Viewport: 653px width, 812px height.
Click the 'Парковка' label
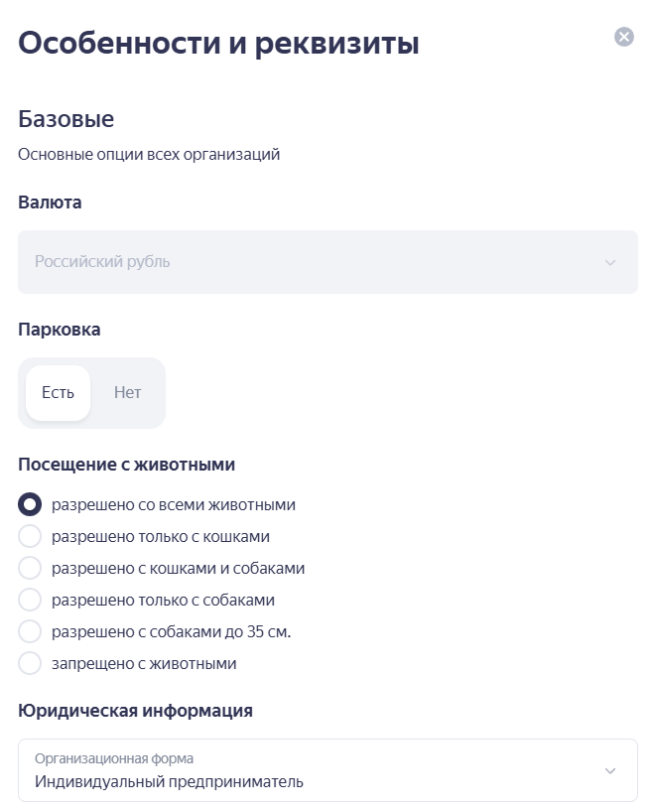60,330
